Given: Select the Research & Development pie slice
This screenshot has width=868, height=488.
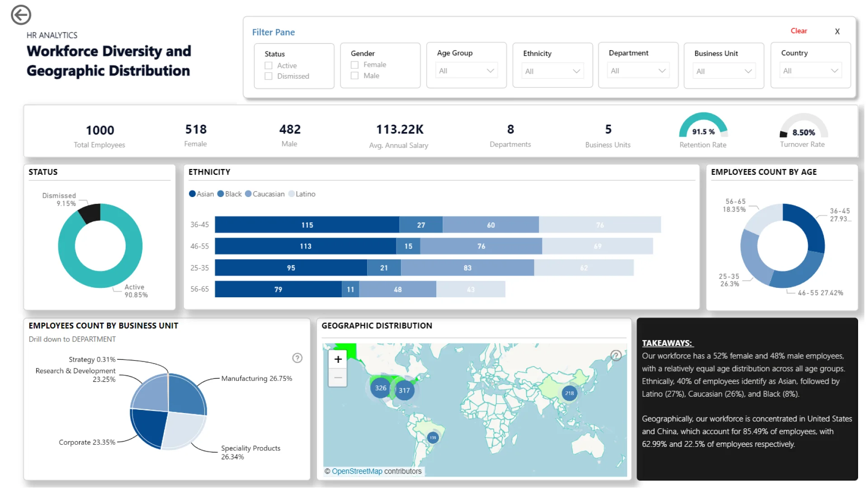Looking at the screenshot, I should [x=151, y=394].
